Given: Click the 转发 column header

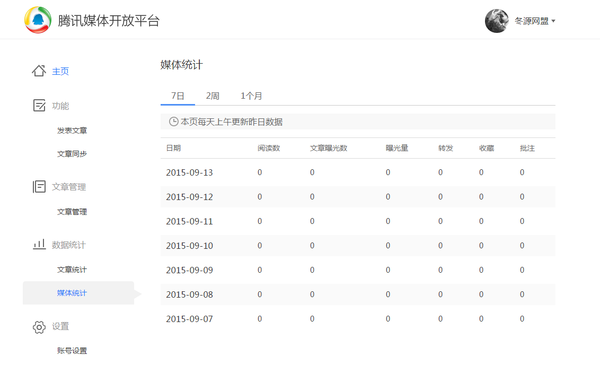Looking at the screenshot, I should pyautogui.click(x=445, y=148).
